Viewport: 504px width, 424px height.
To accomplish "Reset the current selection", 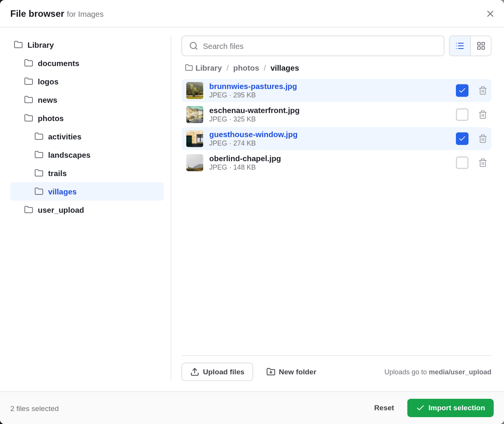I will pos(384,408).
